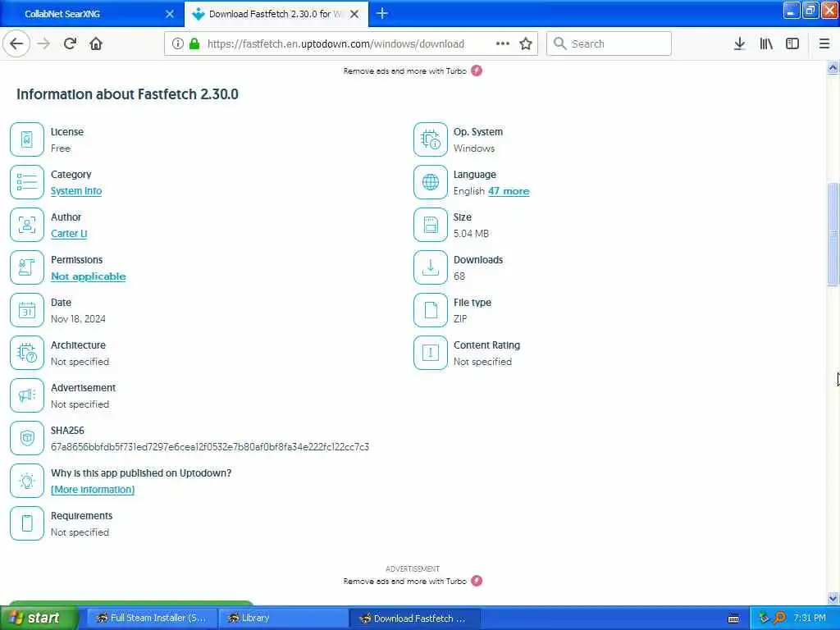Switch to the CollabNet SearXNG tab

point(91,14)
